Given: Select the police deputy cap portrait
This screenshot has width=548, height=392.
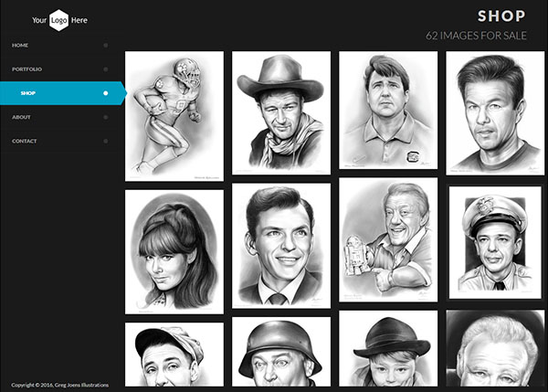Looking at the screenshot, I should (495, 242).
